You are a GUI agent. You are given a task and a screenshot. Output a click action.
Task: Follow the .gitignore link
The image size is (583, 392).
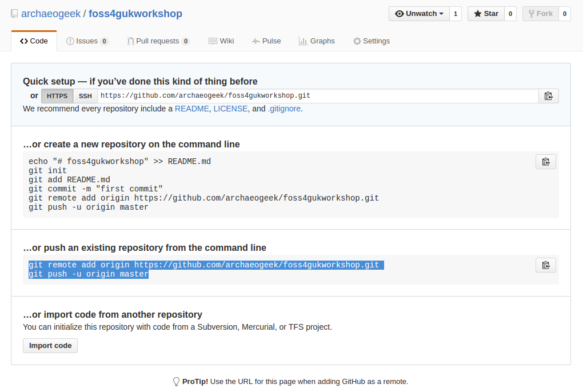pos(285,109)
